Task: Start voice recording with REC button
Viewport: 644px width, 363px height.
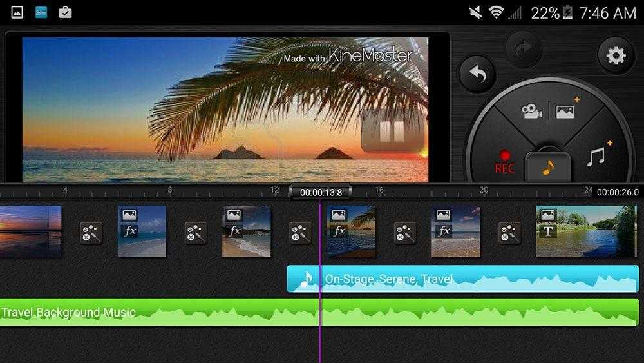Action: (504, 162)
